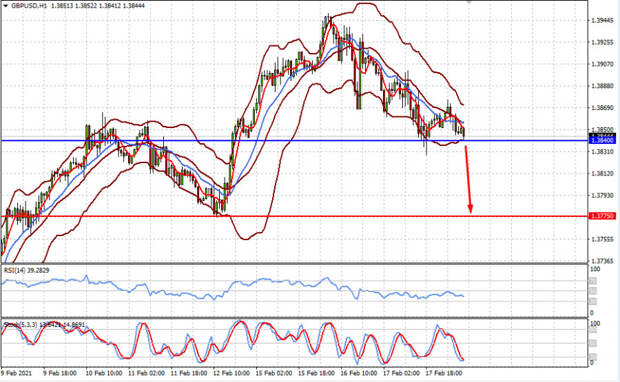
Task: Click the 1.38880 price scale value
Action: (x=602, y=86)
